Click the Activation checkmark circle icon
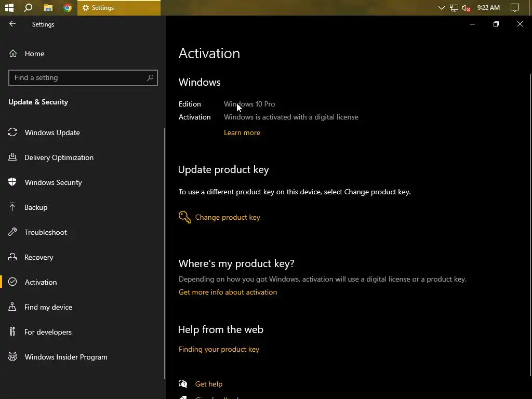The image size is (532, 399). click(x=12, y=282)
